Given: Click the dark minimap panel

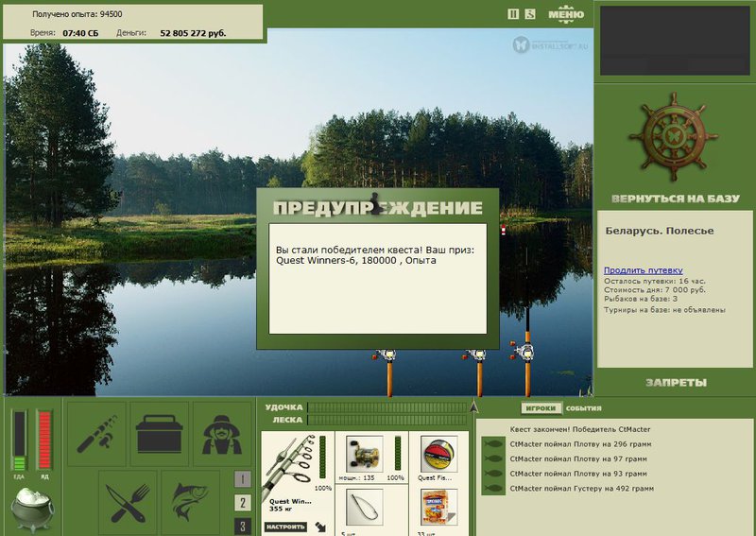Looking at the screenshot, I should tap(675, 41).
